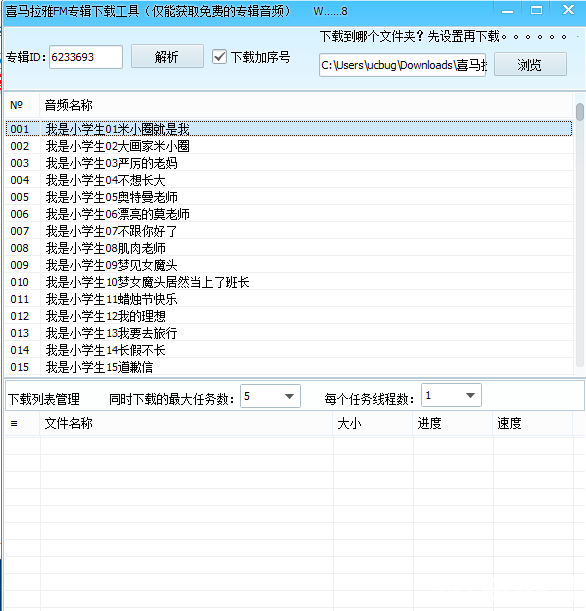The height and width of the screenshot is (611, 586).
Task: Focus the 专辑ID input field
Action: pyautogui.click(x=86, y=57)
